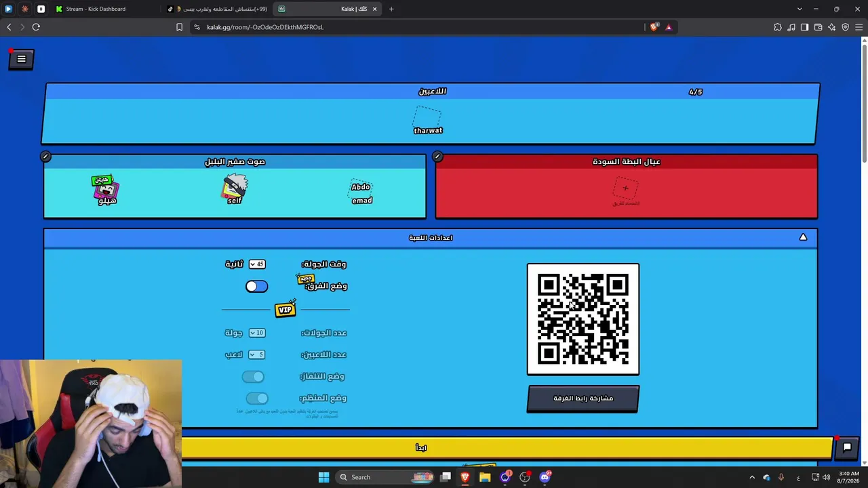Open a new browser tab
Image resolution: width=868 pixels, height=488 pixels.
pyautogui.click(x=391, y=9)
